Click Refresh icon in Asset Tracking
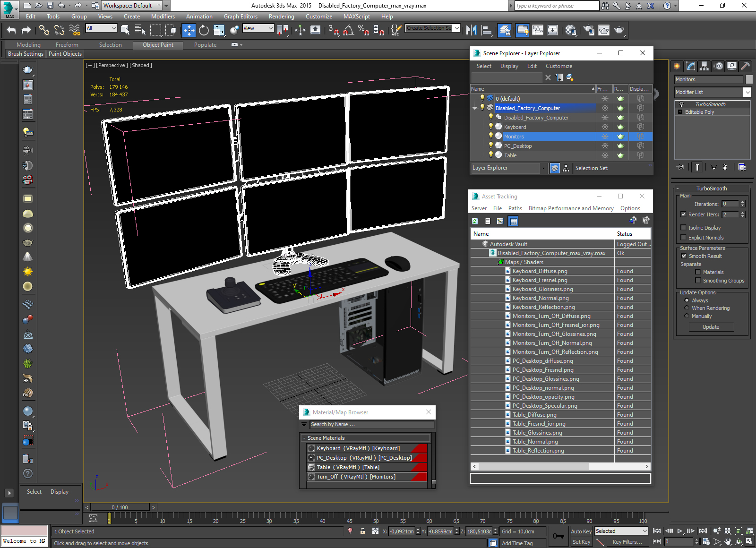This screenshot has width=756, height=548. coord(475,221)
